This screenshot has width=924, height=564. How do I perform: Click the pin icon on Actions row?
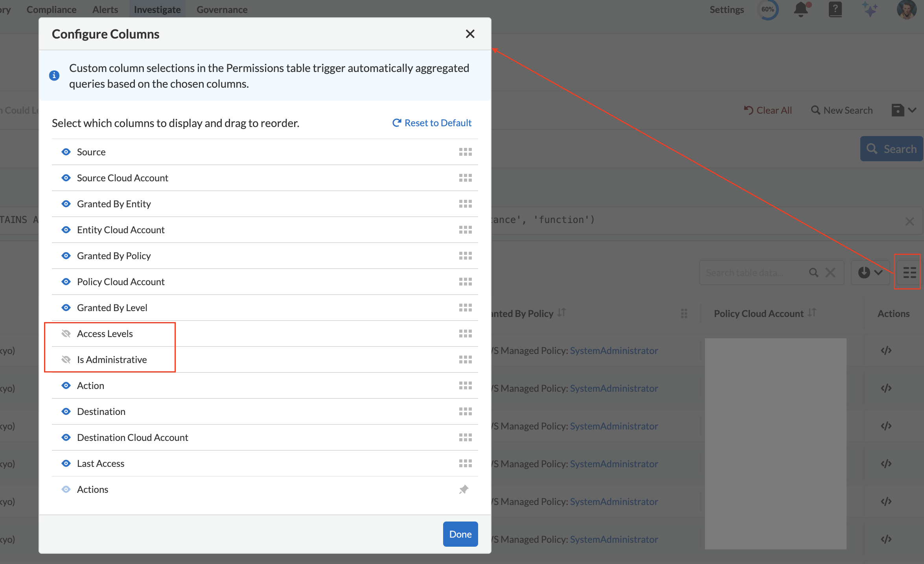coord(464,489)
